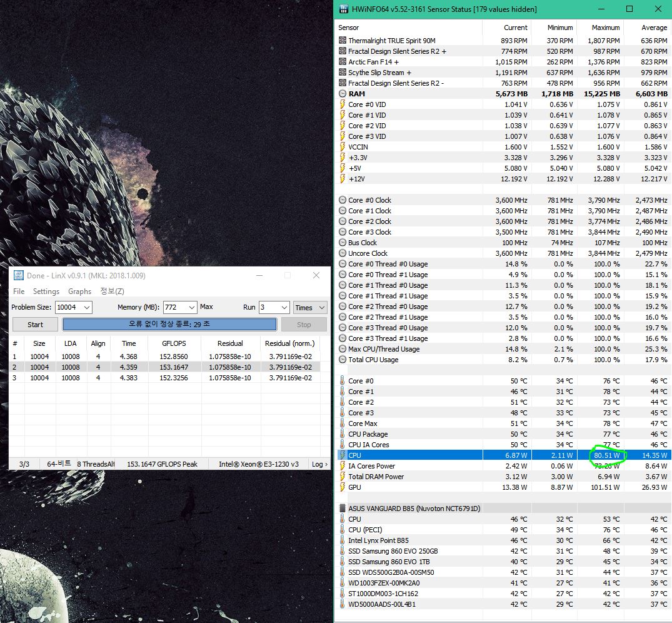
Task: Click the LinX app icon in title bar
Action: coord(18,276)
